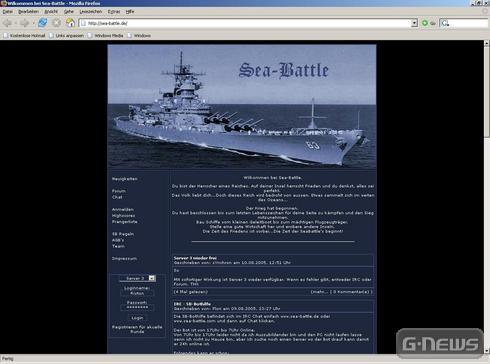Viewport: 490px width, 364px height.
Task: Open the Extras menu
Action: [x=114, y=11]
